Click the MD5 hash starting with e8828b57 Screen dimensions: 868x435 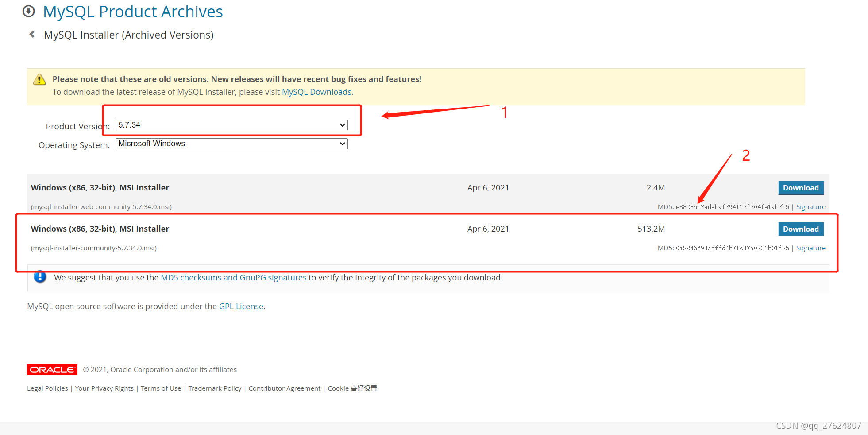[x=732, y=207]
